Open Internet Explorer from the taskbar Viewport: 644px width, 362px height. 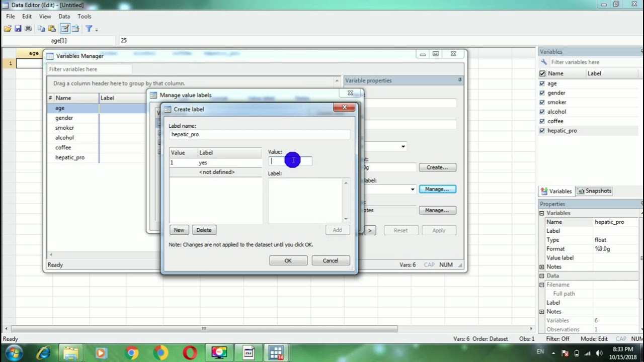coord(43,353)
